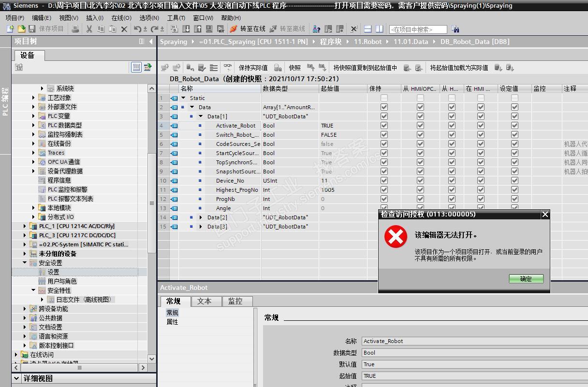This screenshot has height=387, width=588.
Task: Click the Print icon in main toolbar
Action: pos(75,29)
